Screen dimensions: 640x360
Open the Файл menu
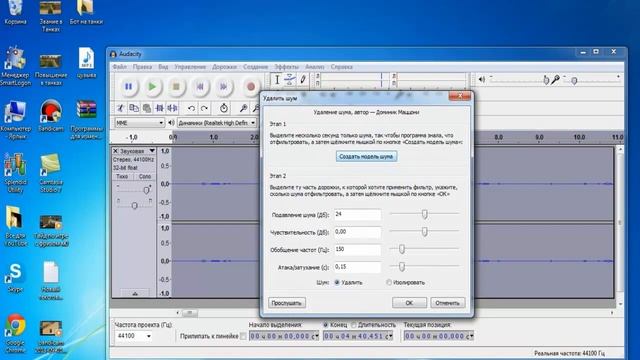point(120,67)
